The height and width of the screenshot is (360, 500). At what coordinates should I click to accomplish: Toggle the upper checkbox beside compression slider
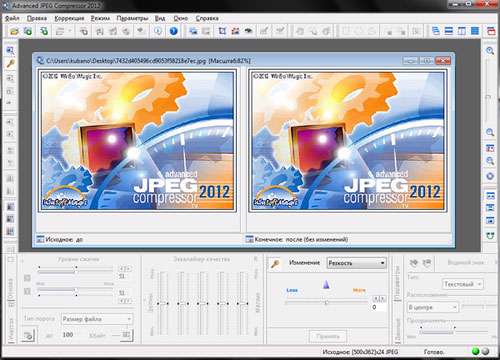click(27, 278)
